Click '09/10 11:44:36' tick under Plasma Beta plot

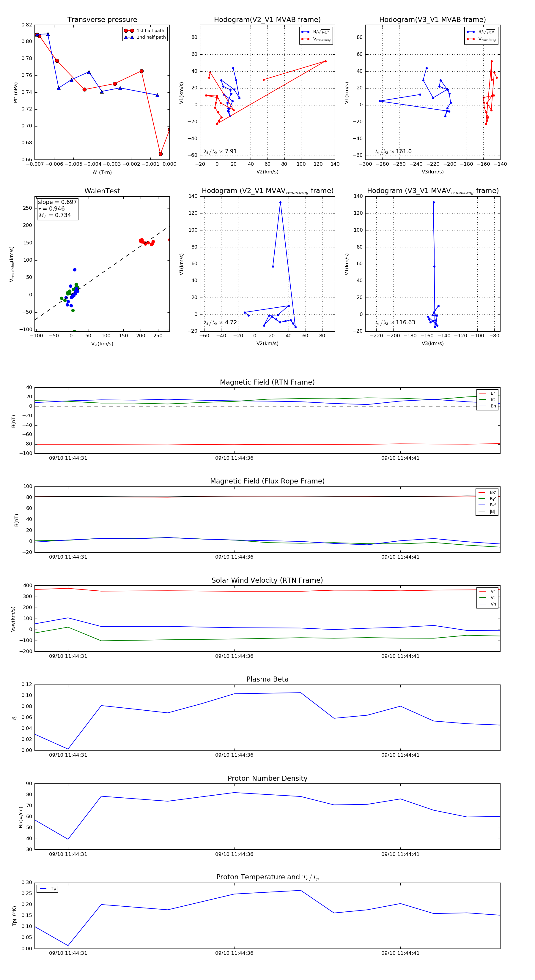(x=234, y=755)
